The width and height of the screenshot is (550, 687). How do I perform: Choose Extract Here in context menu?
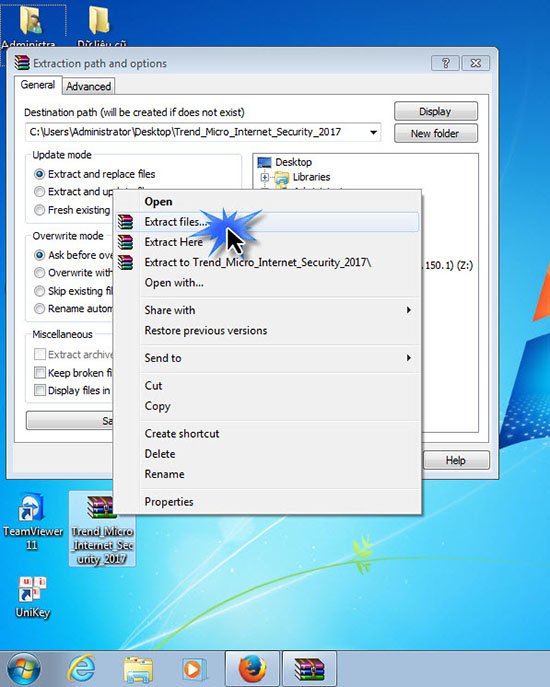[267, 242]
